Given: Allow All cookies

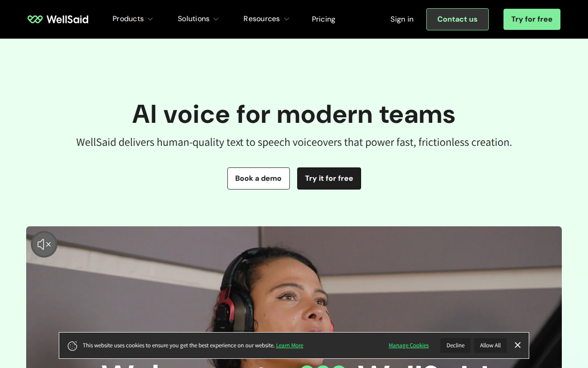Looking at the screenshot, I should point(490,345).
